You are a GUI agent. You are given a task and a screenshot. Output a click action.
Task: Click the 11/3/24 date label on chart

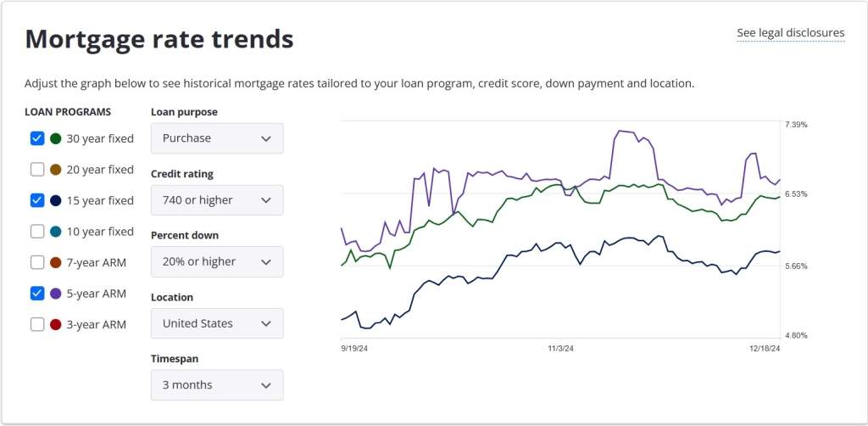[560, 348]
